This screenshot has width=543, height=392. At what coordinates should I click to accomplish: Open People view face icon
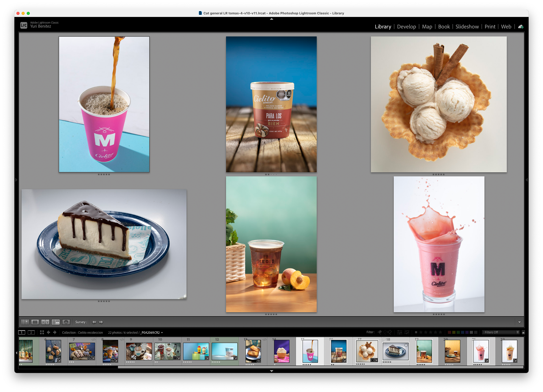tap(66, 322)
